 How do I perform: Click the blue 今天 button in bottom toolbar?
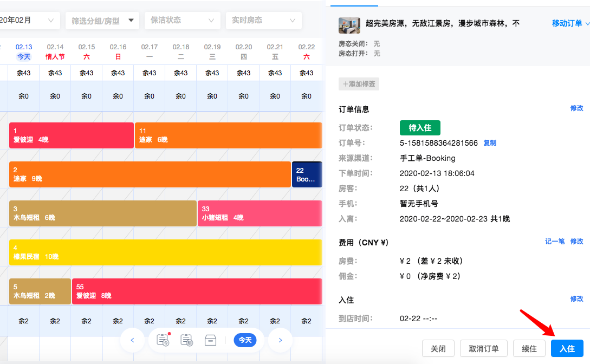(245, 340)
